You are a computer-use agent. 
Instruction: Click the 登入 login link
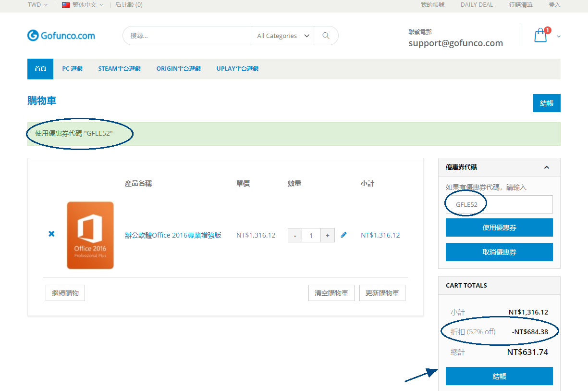[x=554, y=5]
